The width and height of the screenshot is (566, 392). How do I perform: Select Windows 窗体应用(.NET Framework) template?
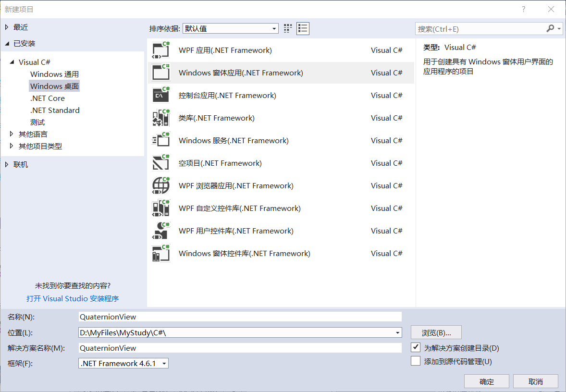pos(281,73)
